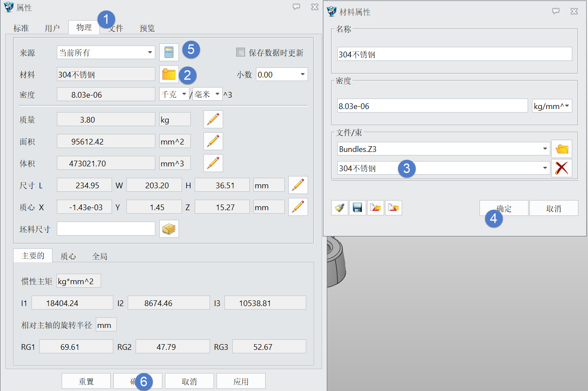Click the pencil icon in the 质心 row
Image resolution: width=588 pixels, height=391 pixels.
[x=298, y=207]
